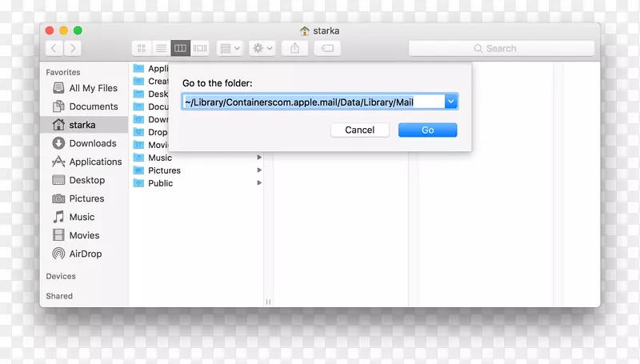
Task: Select starka home folder in sidebar
Action: (x=85, y=125)
